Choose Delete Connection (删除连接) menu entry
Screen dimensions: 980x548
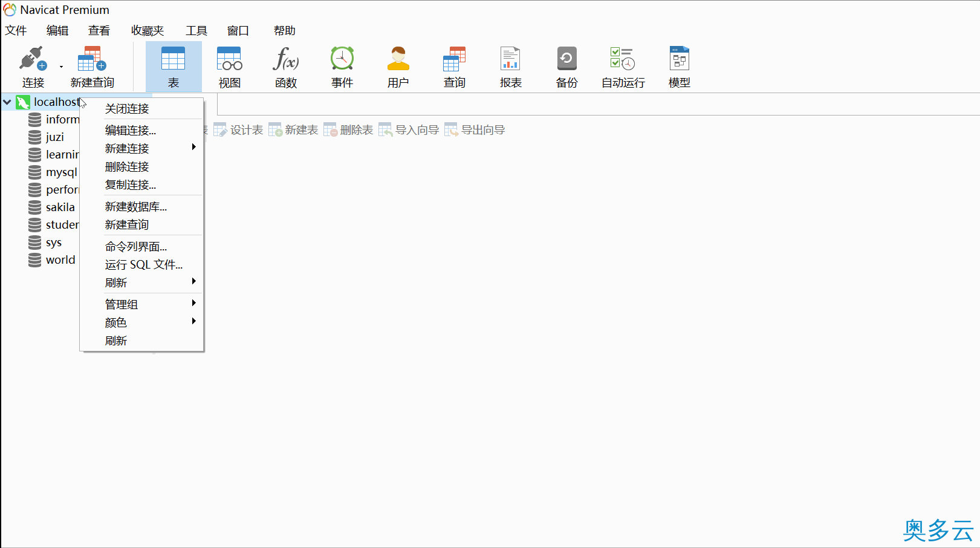point(141,167)
